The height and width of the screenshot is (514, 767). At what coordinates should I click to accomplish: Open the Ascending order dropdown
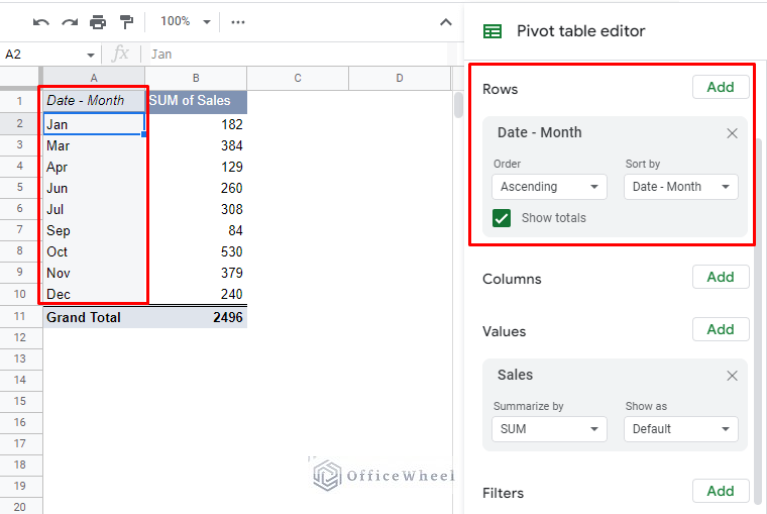(549, 187)
